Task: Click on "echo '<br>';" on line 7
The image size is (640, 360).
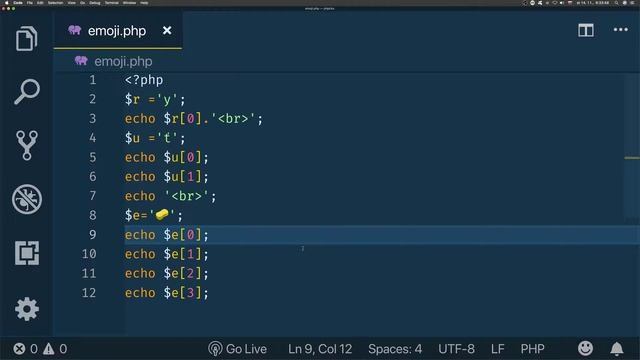Action: pyautogui.click(x=171, y=196)
